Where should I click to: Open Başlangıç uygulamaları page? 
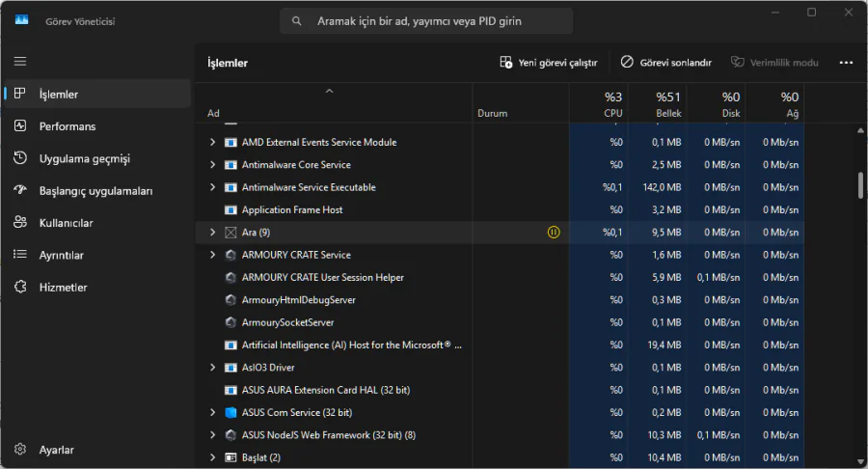(x=97, y=190)
